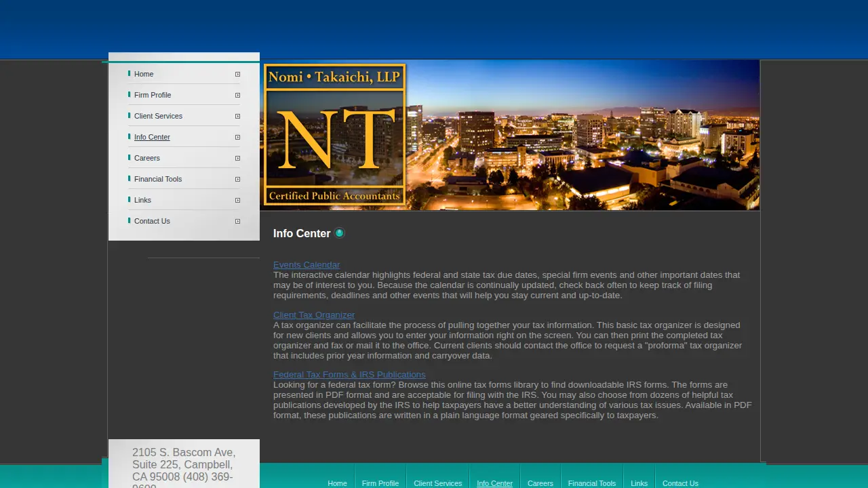Image resolution: width=868 pixels, height=488 pixels.
Task: Click the square icon next to sidebar Firm Profile
Action: pyautogui.click(x=237, y=96)
